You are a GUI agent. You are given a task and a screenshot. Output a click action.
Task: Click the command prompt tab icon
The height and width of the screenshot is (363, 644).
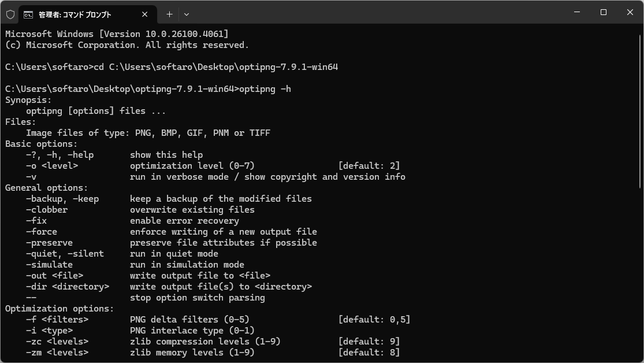28,15
